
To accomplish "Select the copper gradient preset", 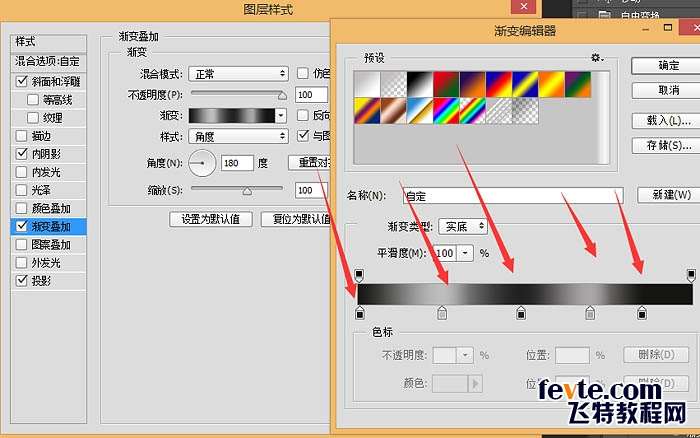I will tap(393, 110).
